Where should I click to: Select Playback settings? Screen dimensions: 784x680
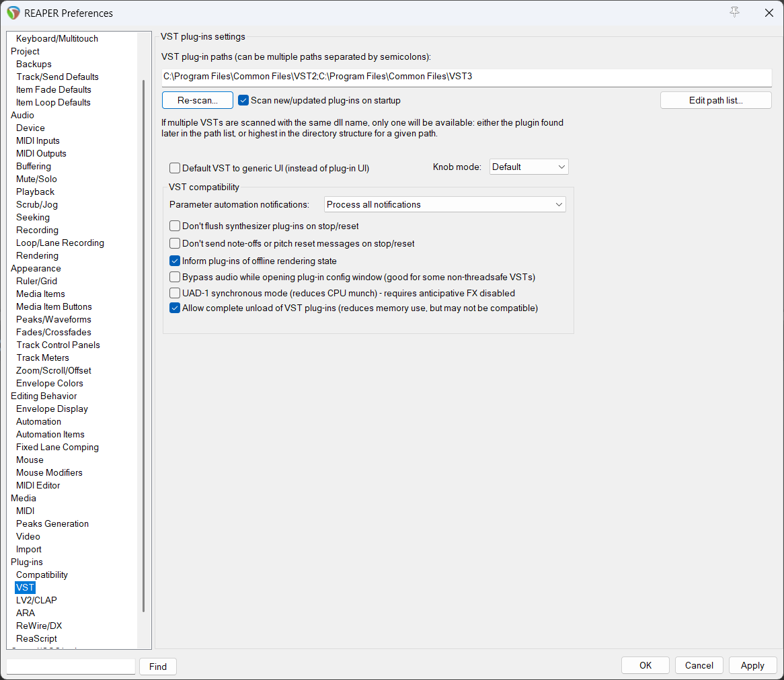(x=35, y=192)
